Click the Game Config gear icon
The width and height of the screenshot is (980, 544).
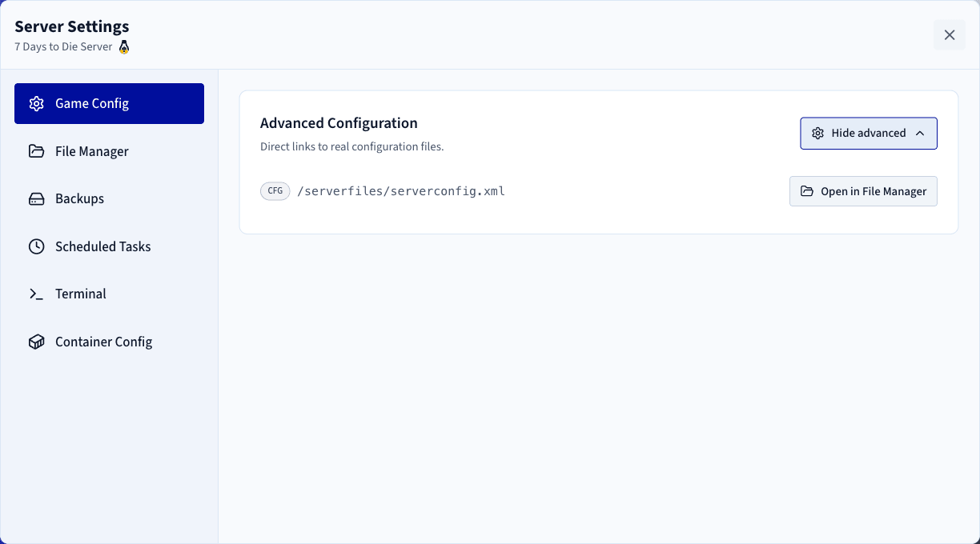36,103
